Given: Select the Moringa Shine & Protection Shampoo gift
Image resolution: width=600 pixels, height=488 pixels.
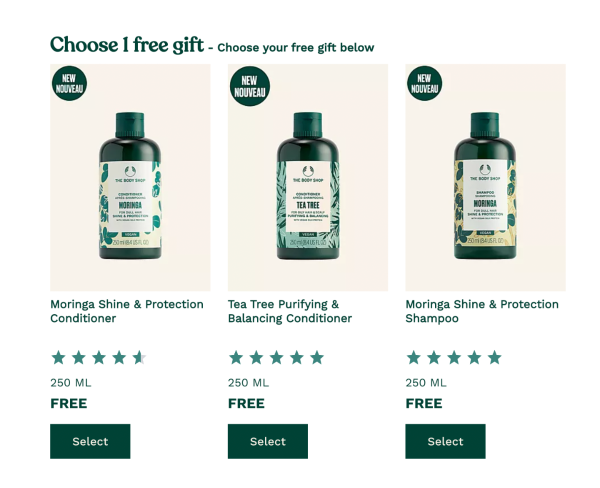Looking at the screenshot, I should [445, 441].
